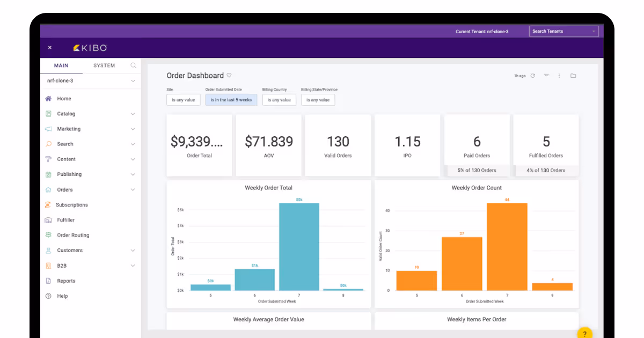Switch to the SYSTEM tab
644x338 pixels.
click(104, 65)
